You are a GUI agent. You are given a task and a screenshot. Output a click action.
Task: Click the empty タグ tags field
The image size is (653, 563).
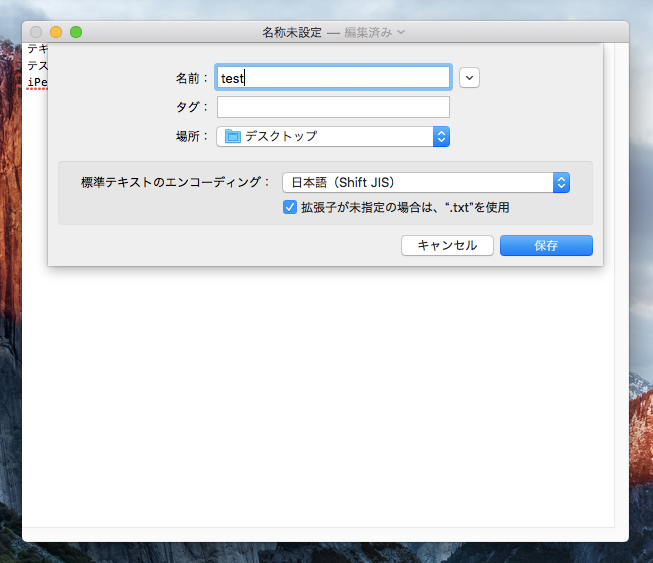pyautogui.click(x=333, y=107)
